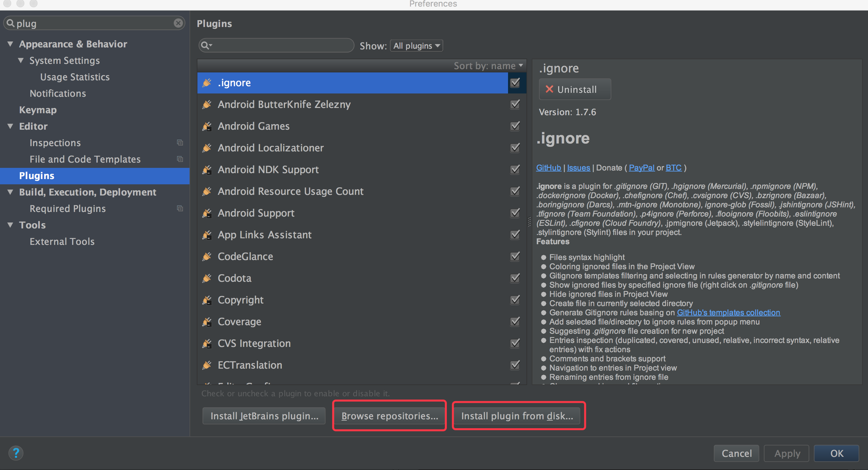
Task: Toggle the CVS Integration checkbox
Action: [x=515, y=343]
